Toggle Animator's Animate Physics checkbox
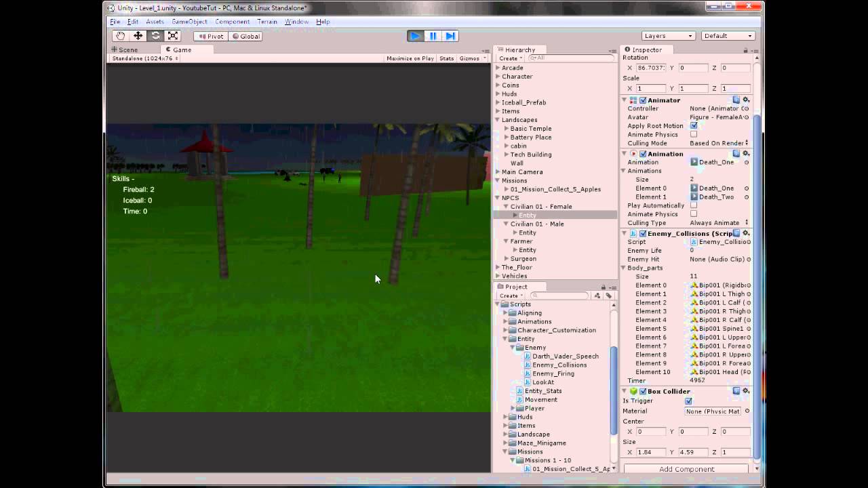868x488 pixels. click(694, 134)
